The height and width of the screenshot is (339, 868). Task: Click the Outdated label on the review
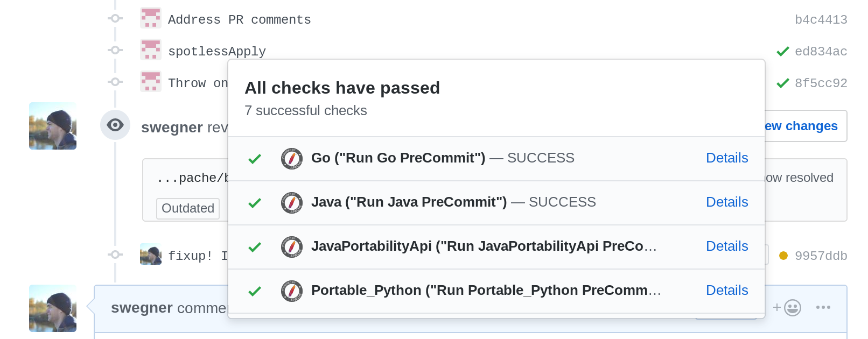tap(188, 208)
